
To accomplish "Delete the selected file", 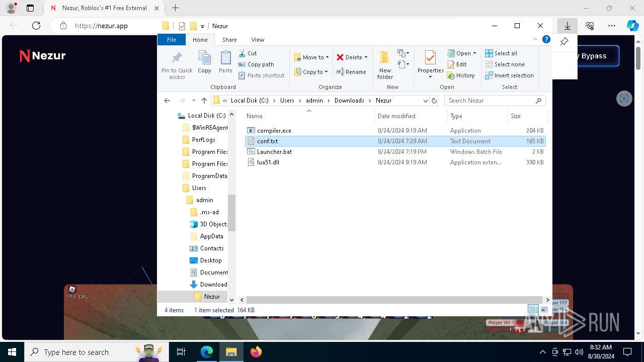I will 349,57.
